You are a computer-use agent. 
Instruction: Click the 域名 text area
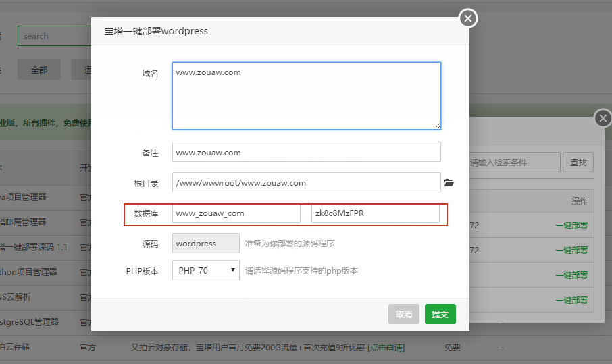tap(306, 95)
